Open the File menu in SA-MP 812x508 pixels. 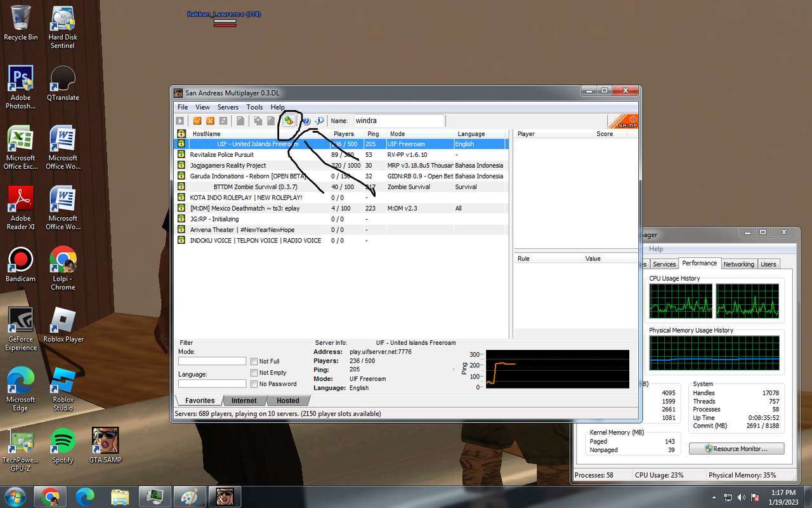click(183, 107)
